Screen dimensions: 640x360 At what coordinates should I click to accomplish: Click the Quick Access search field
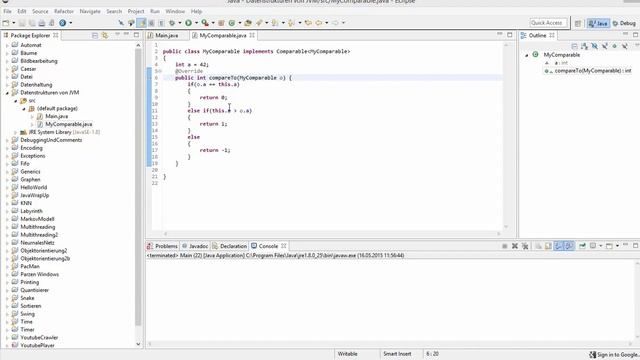tap(548, 23)
